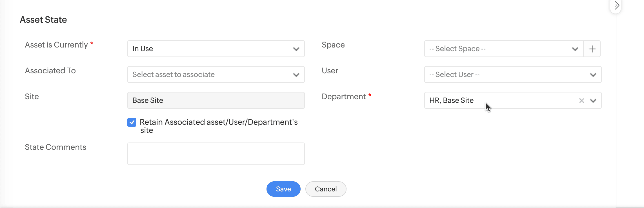This screenshot has height=208, width=644.
Task: Click the chevron arrow in the Select Space field
Action: click(x=575, y=49)
